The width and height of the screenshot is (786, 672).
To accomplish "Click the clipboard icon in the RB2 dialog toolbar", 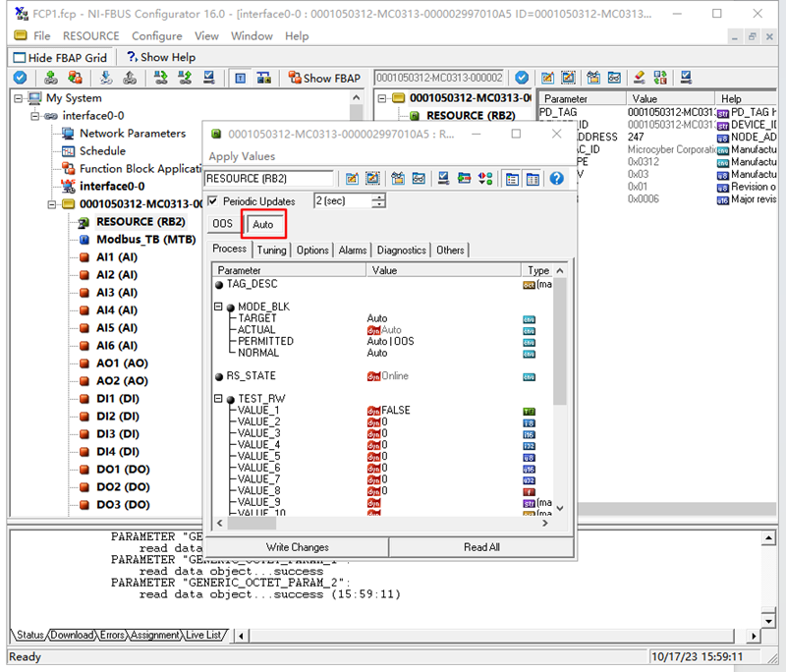I will click(398, 179).
